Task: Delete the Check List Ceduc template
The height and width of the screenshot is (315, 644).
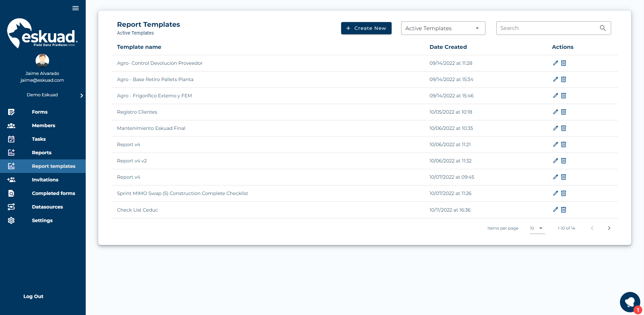Action: 563,210
